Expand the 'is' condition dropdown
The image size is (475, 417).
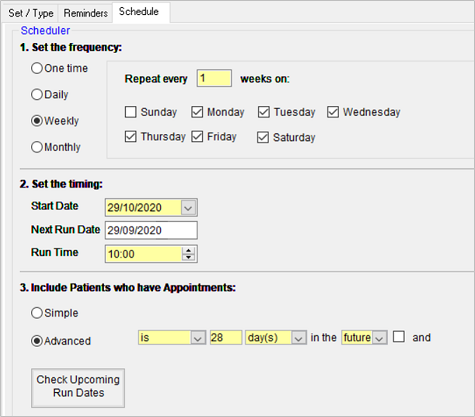198,338
